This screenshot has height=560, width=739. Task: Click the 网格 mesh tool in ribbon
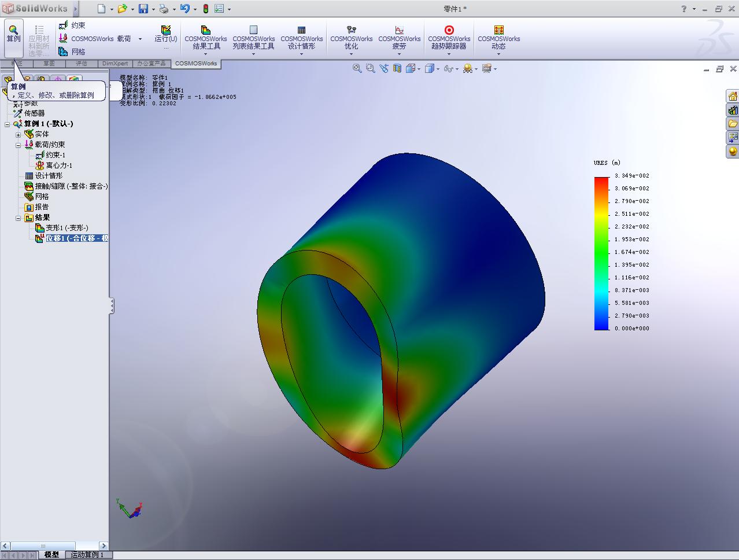pos(72,51)
